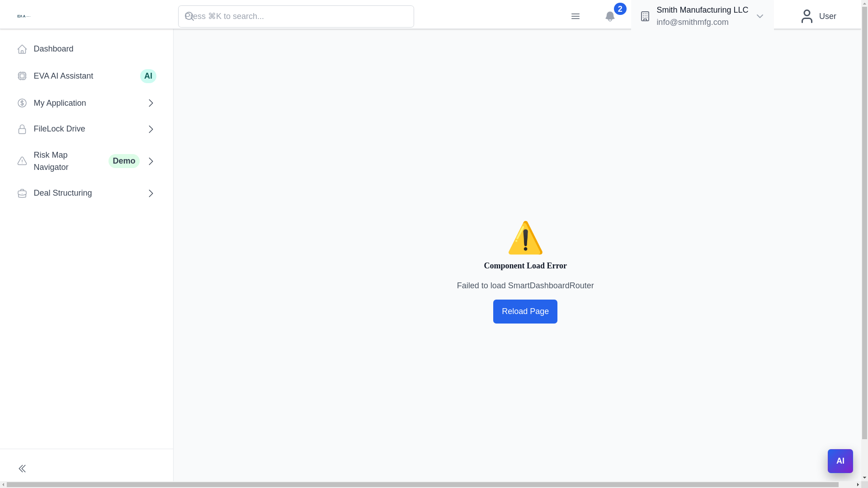Select FileLock Drive in sidebar

coord(86,129)
